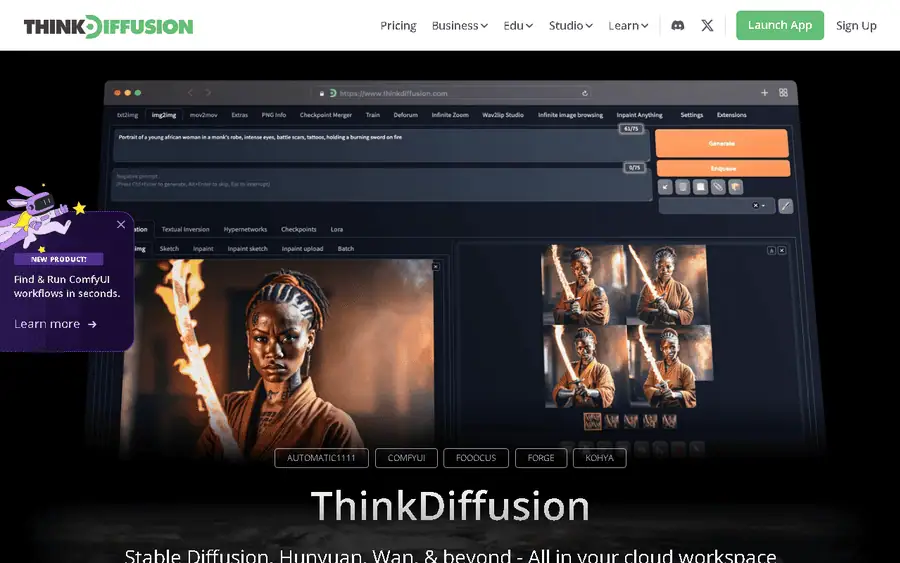Select the Textual Inversion tab
Screen dimensions: 900x563
(185, 229)
